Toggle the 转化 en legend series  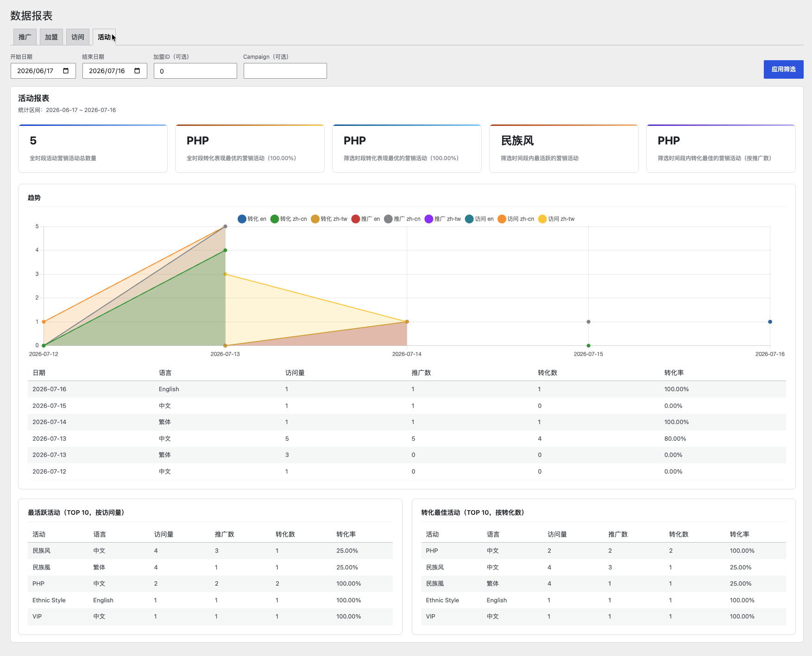[252, 219]
